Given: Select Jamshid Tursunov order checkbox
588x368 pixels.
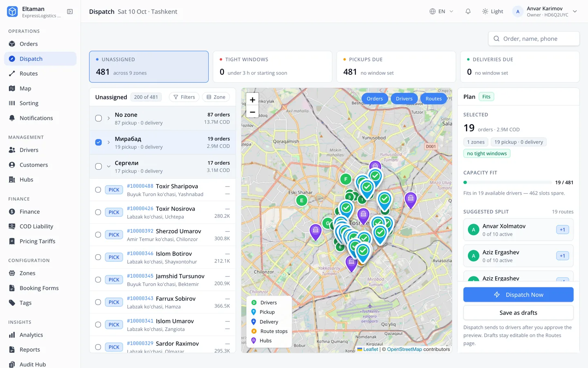Looking at the screenshot, I should pyautogui.click(x=98, y=280).
